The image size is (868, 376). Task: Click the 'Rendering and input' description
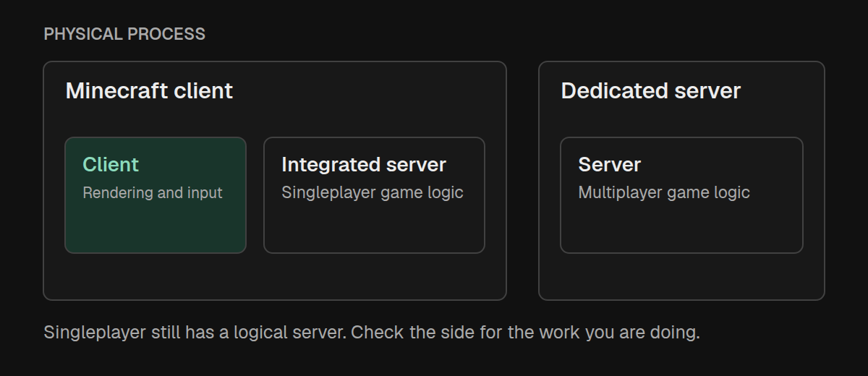[x=153, y=193]
